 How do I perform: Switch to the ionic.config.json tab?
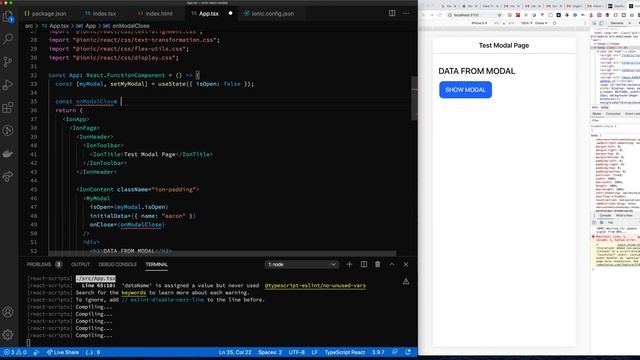point(269,13)
